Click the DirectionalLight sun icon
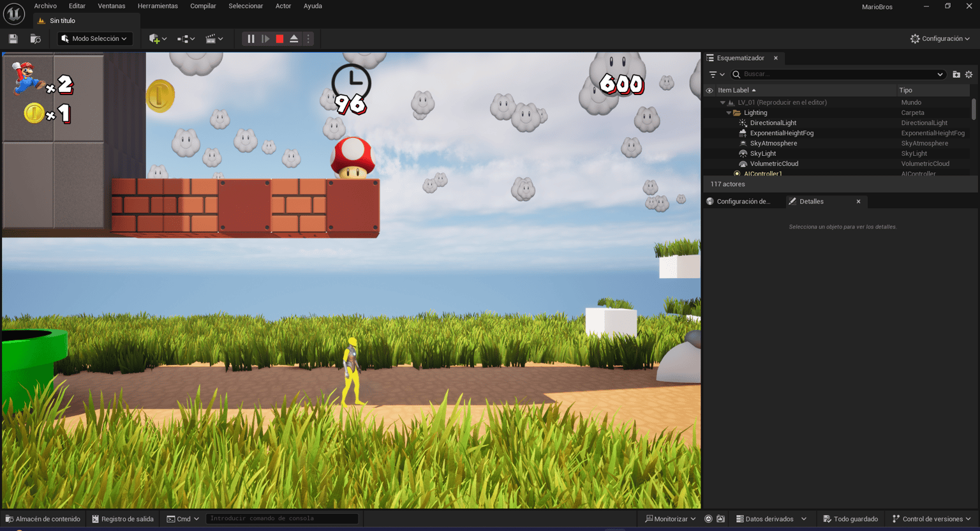The width and height of the screenshot is (980, 531). click(x=743, y=123)
